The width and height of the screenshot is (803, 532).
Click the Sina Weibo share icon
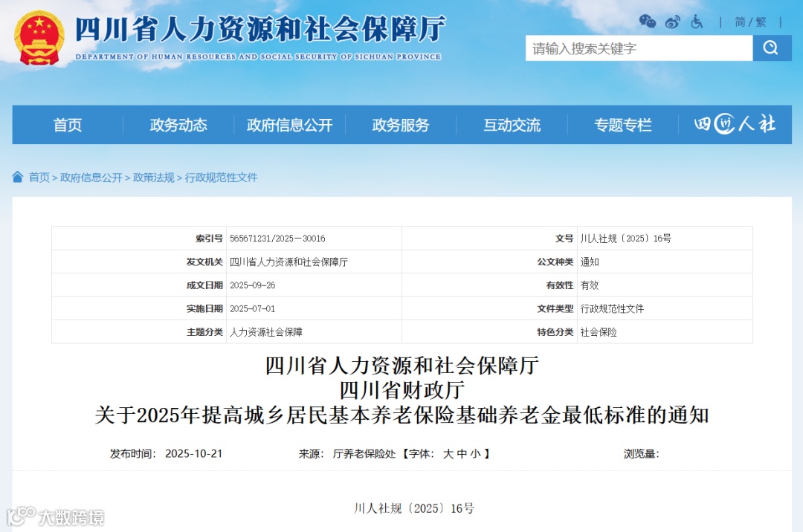coord(671,22)
